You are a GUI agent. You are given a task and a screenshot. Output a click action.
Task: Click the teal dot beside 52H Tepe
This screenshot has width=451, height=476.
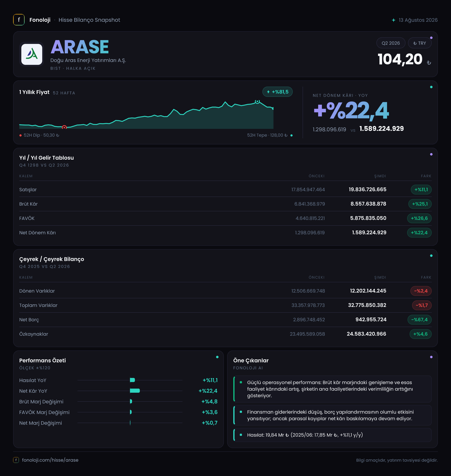click(291, 135)
